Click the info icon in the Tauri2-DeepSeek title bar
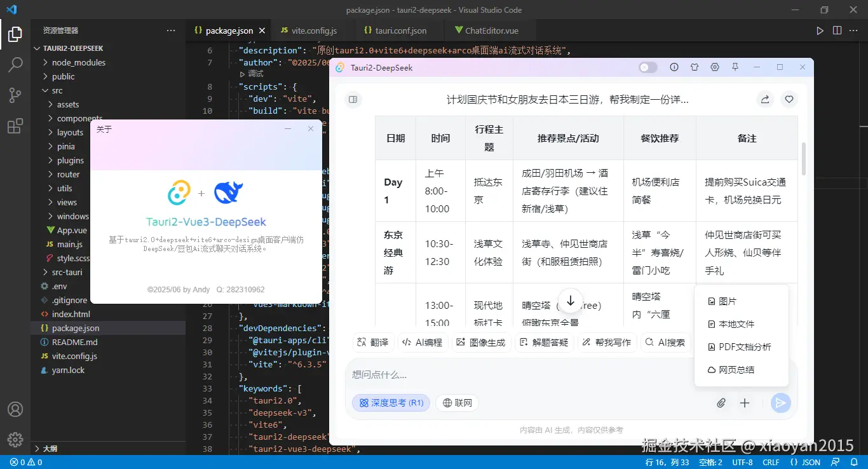Viewport: 868px width, 469px height. (x=674, y=67)
